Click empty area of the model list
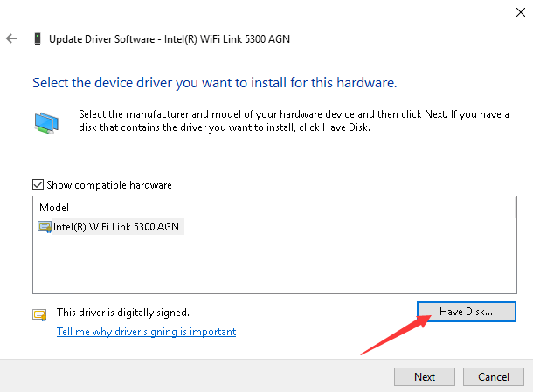 coord(274,264)
